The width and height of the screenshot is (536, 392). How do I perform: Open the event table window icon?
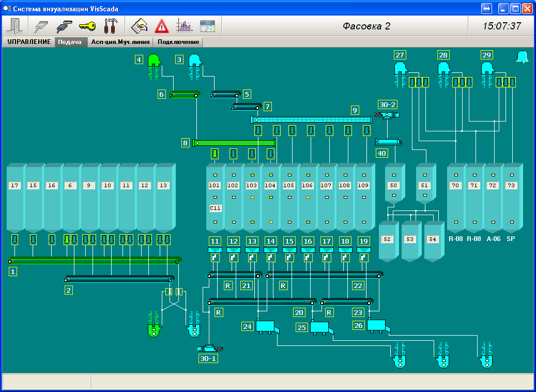(207, 26)
